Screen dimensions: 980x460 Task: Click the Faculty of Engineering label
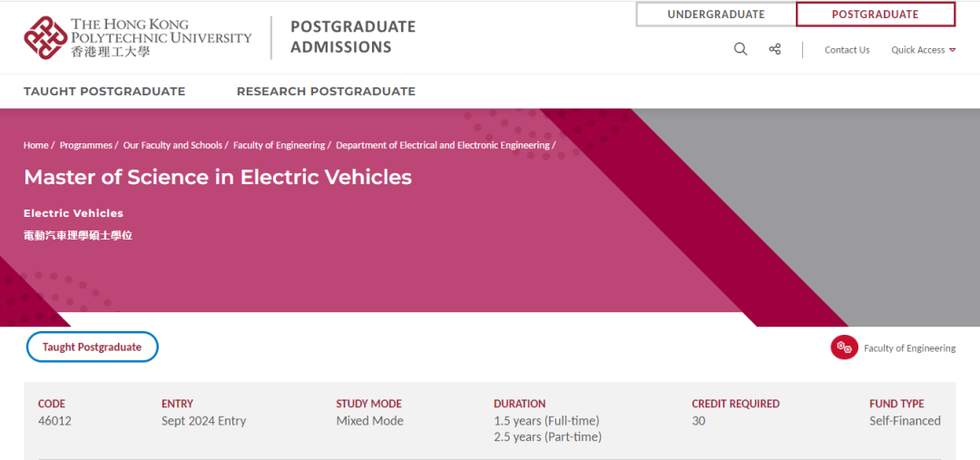point(909,348)
